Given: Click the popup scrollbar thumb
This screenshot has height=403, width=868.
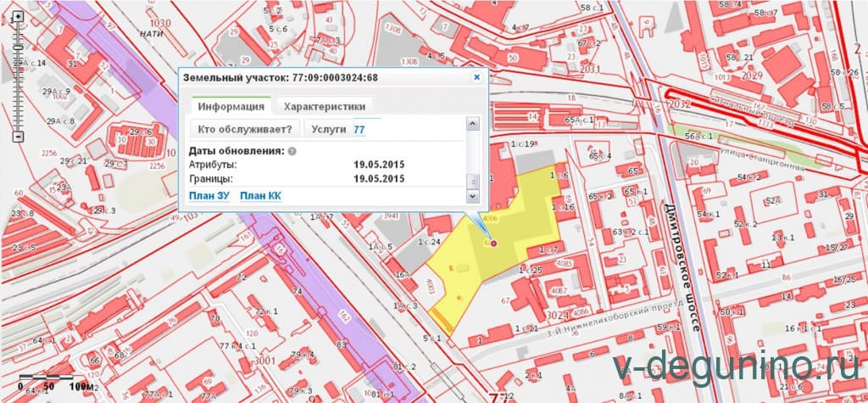Looking at the screenshot, I should tap(475, 180).
